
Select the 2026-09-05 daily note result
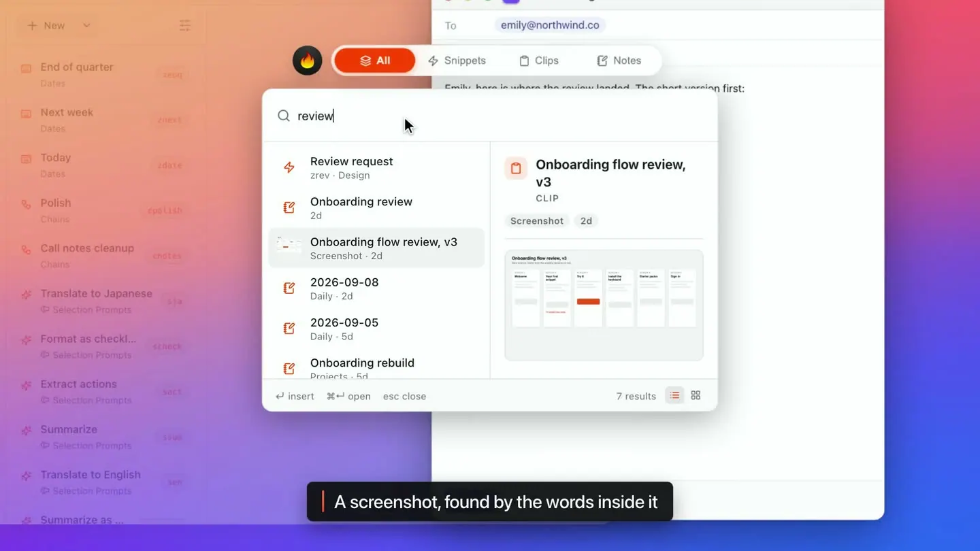[376, 329]
